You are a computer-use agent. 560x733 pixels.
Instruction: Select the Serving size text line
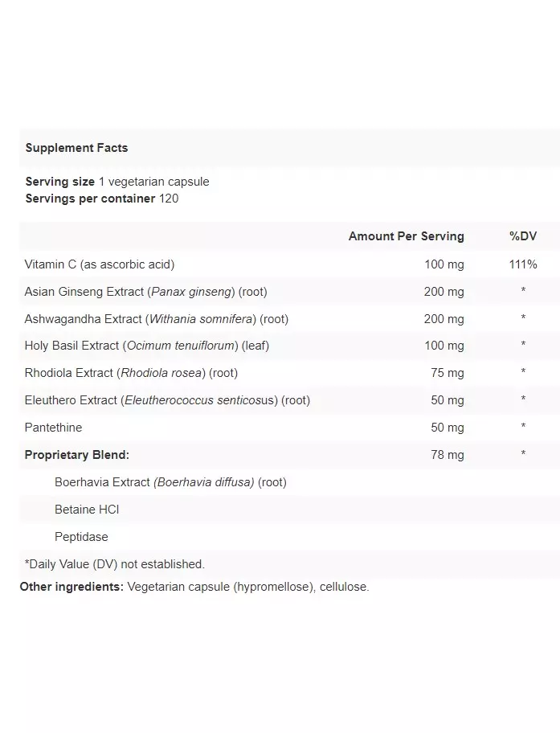(x=117, y=182)
